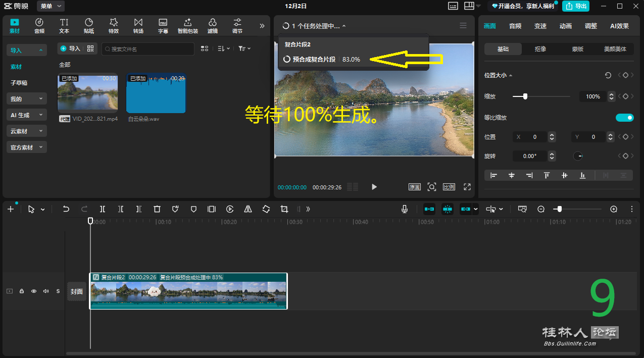Select the 抠像 cutout sub-tab

click(540, 49)
